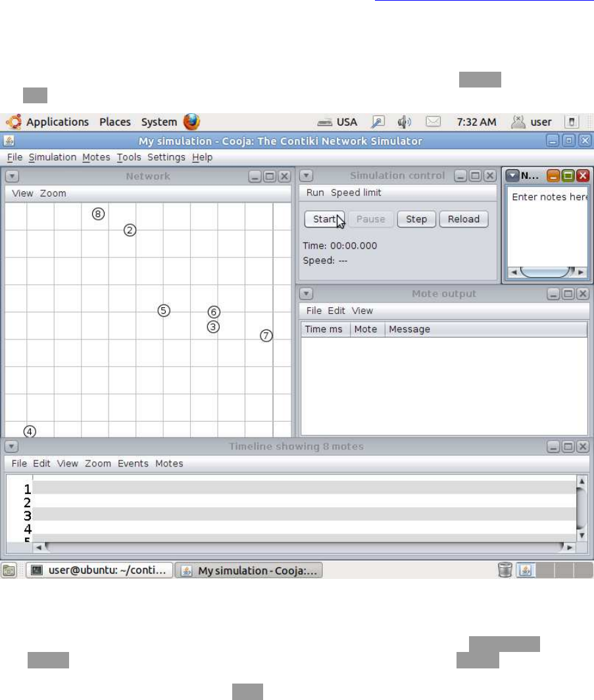The height and width of the screenshot is (700, 594).
Task: Open the Settings menu in the menu bar
Action: point(166,158)
